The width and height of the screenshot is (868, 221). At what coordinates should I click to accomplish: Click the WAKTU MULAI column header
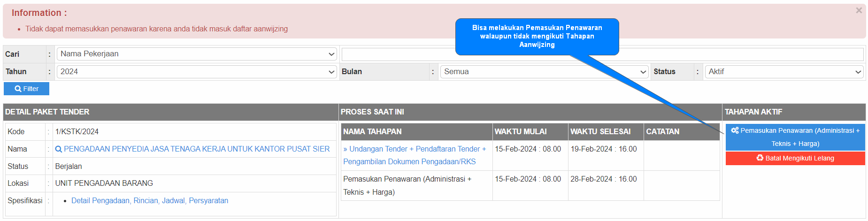coord(521,132)
